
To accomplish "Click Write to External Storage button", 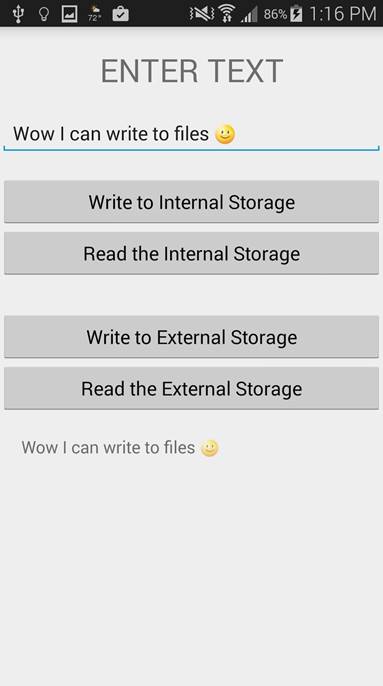I will pyautogui.click(x=191, y=337).
